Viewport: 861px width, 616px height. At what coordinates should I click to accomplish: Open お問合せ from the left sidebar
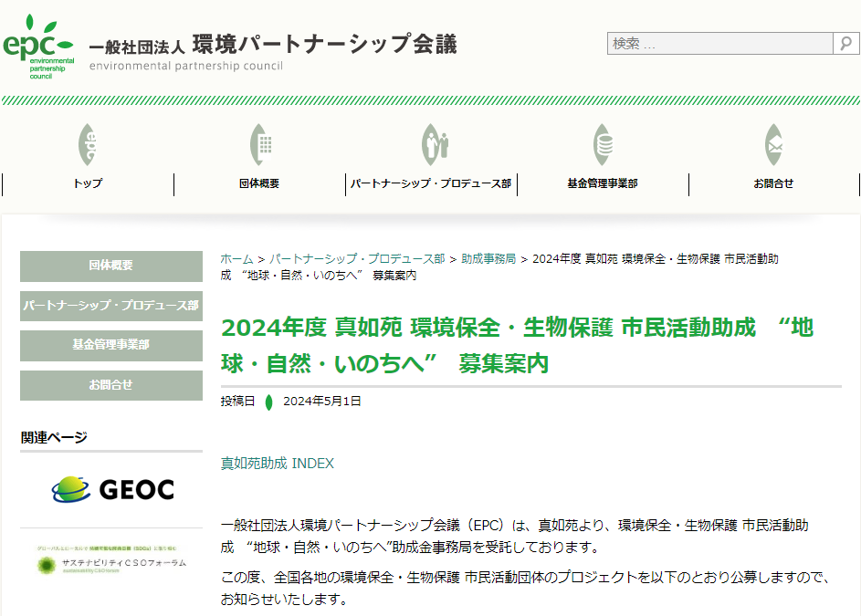pos(110,384)
